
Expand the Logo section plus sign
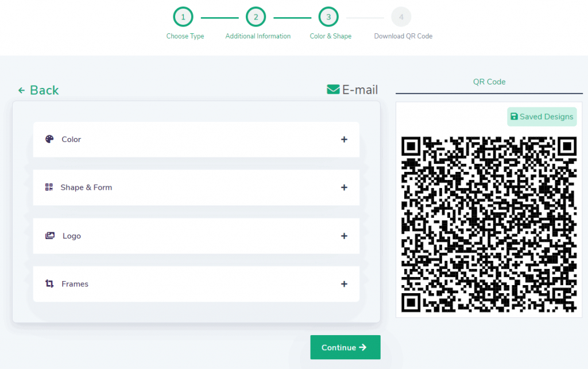pyautogui.click(x=344, y=236)
